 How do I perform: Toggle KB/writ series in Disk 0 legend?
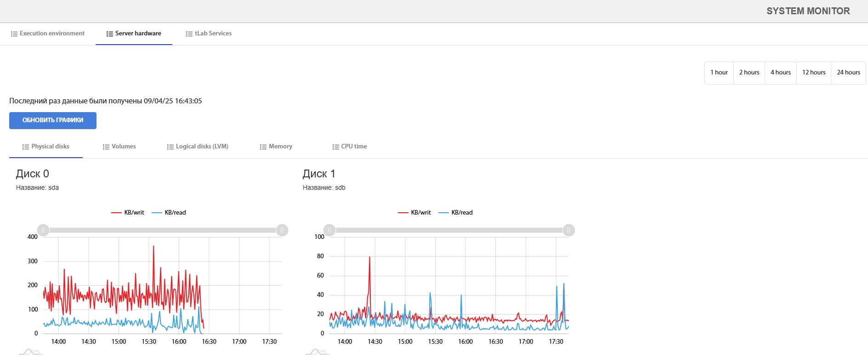(128, 213)
